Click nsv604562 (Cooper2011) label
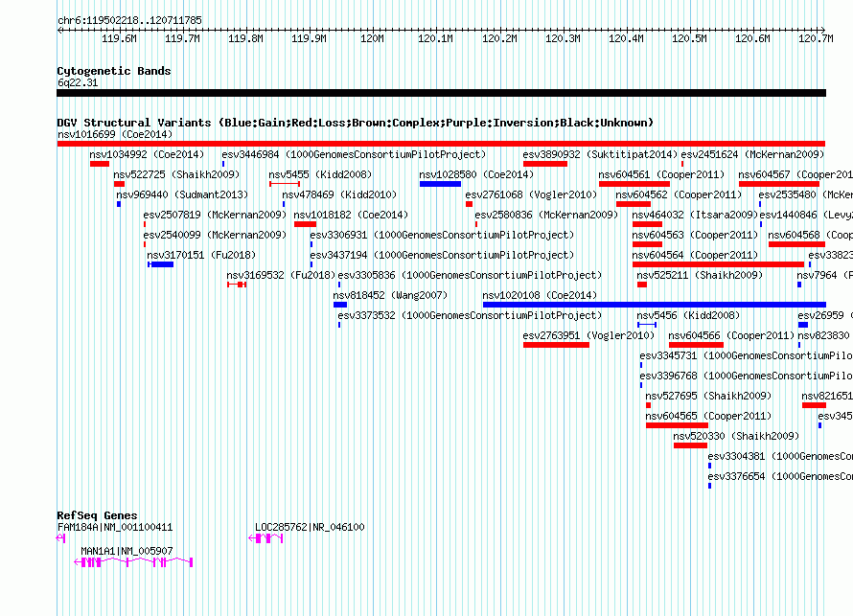 [679, 194]
